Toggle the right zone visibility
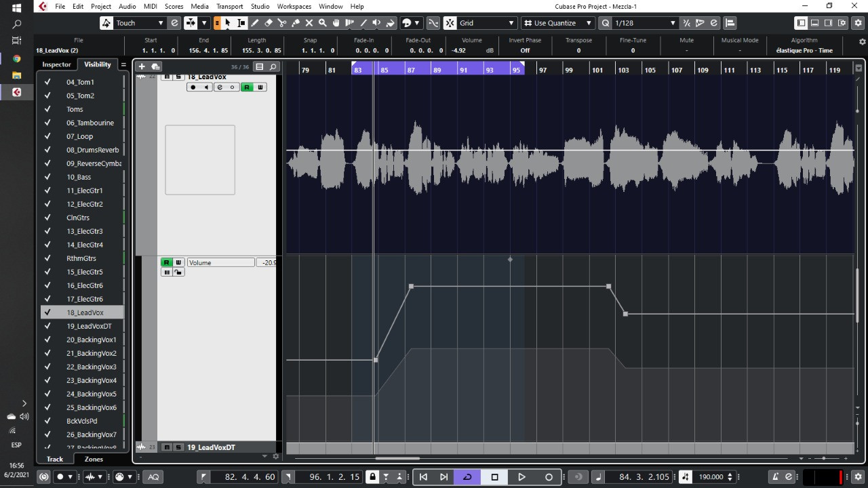Screen dimensions: 868x488 828,23
